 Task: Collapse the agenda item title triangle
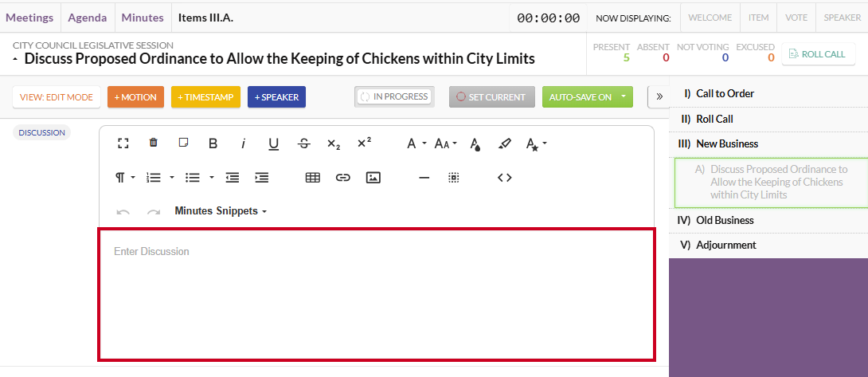coord(15,59)
